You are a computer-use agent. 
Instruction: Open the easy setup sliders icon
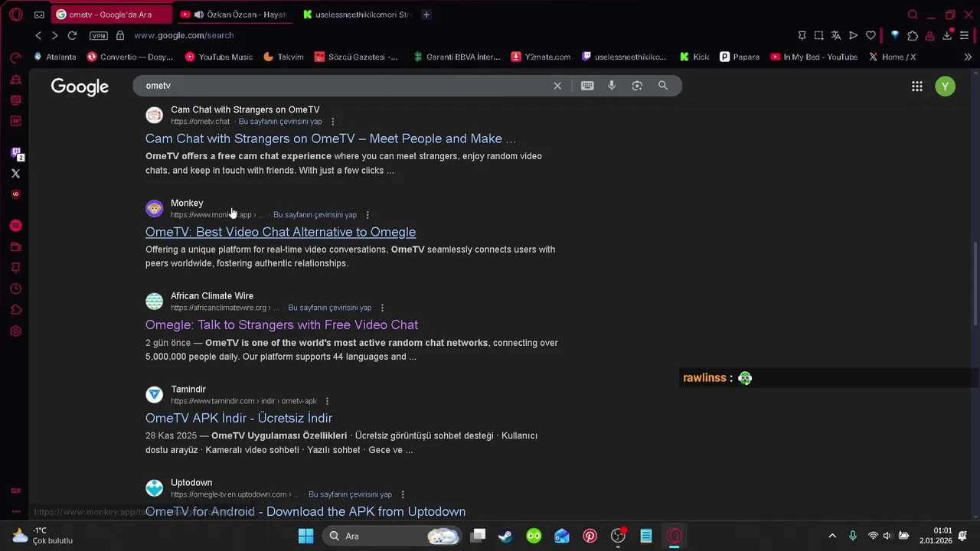click(964, 35)
